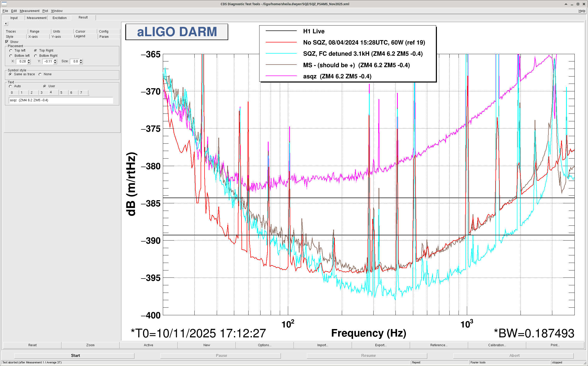The width and height of the screenshot is (588, 366).
Task: Collapse the options panel with the left arrow
Action: click(x=6, y=24)
